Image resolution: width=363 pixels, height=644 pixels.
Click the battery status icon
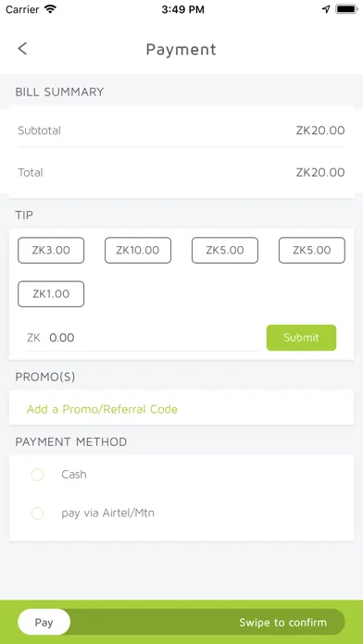pyautogui.click(x=346, y=9)
